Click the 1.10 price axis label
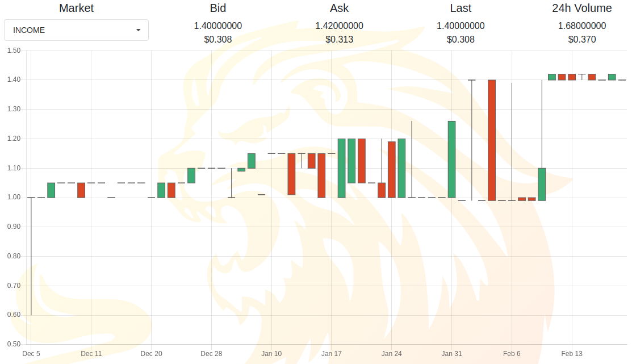632x364 pixels. (14, 168)
